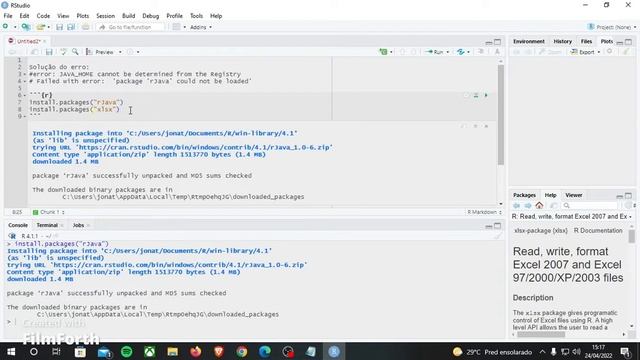Screen dimensions: 640x360
Task: Click the Preview button
Action: [100, 52]
